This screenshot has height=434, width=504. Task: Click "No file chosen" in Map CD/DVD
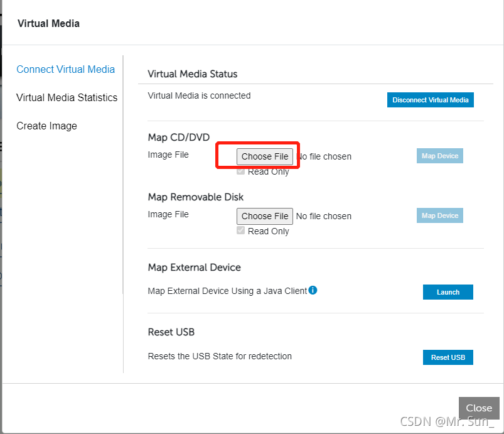pyautogui.click(x=324, y=156)
